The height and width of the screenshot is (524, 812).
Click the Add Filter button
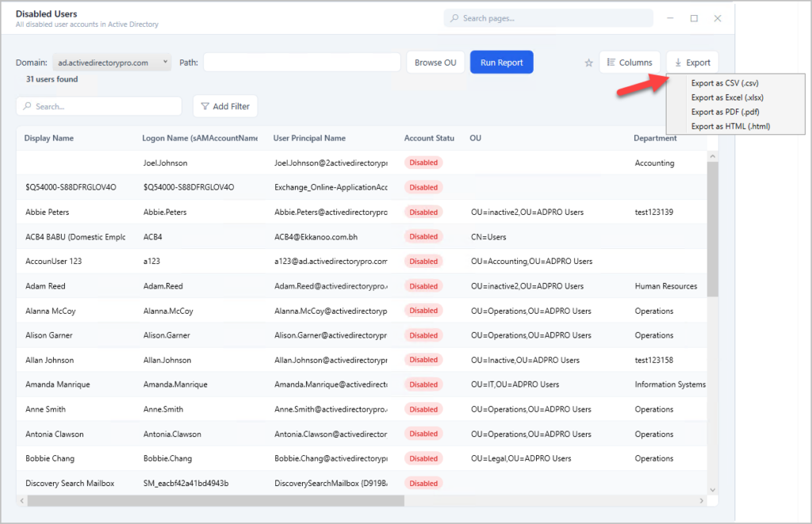tap(225, 106)
